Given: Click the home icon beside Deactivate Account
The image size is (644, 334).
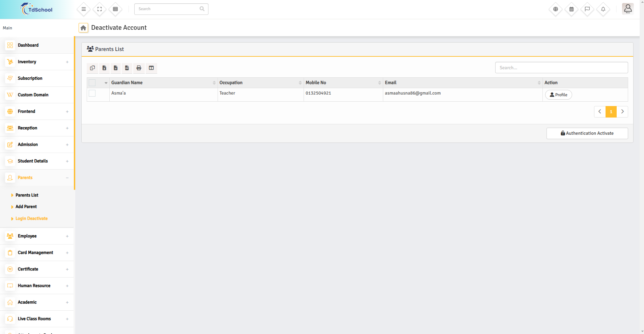Looking at the screenshot, I should coord(83,28).
